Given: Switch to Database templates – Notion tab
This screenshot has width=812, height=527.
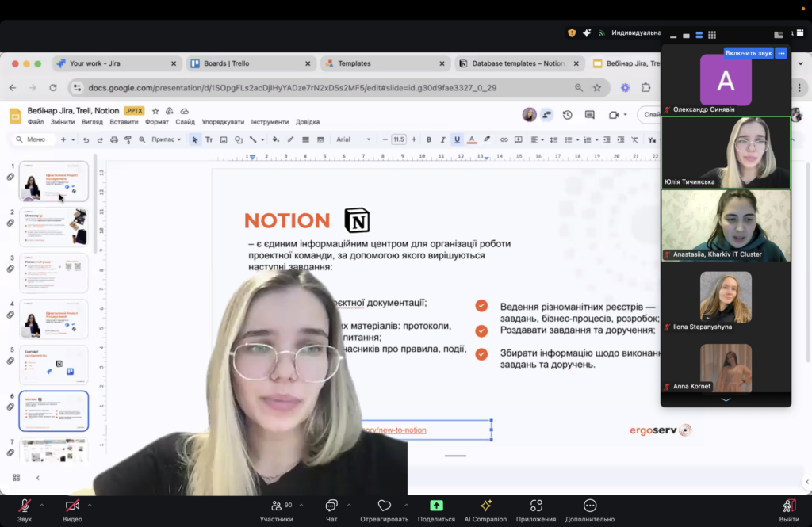Looking at the screenshot, I should [519, 63].
